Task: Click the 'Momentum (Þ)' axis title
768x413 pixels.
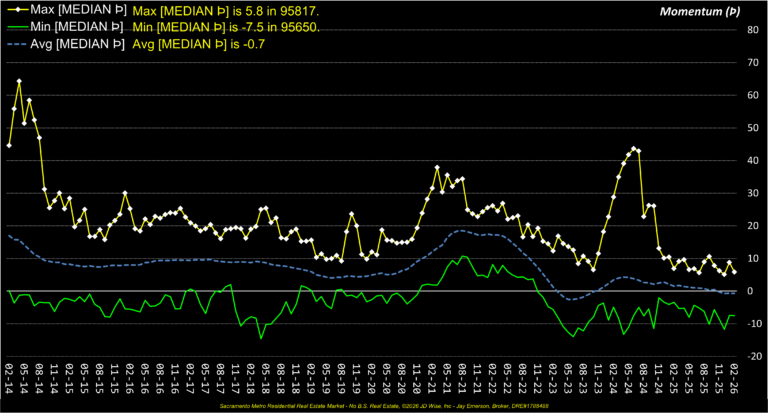Action: 700,11
